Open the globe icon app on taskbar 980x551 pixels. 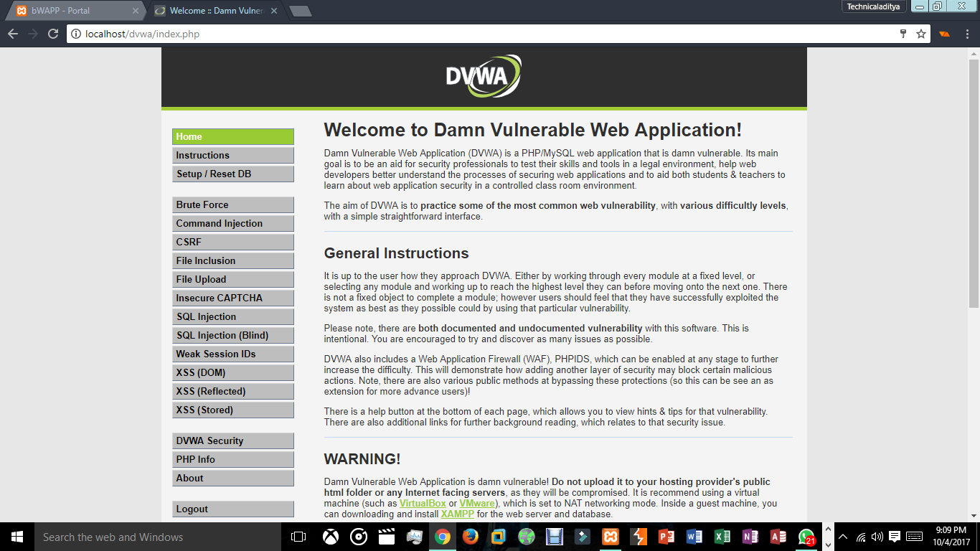tap(526, 537)
